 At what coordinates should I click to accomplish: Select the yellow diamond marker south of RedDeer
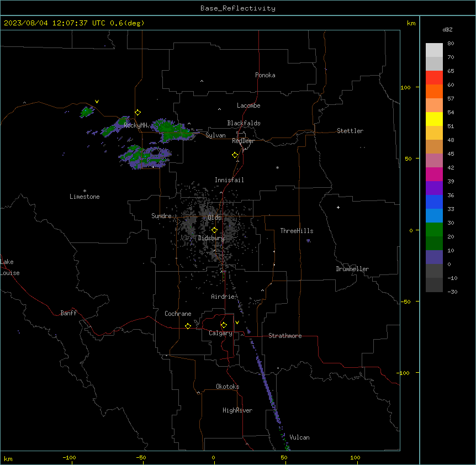point(235,155)
